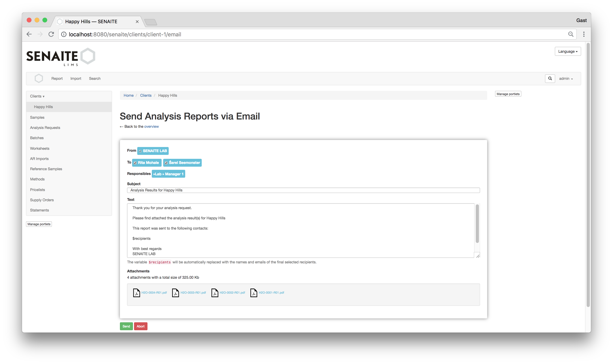Screen dimensions: 613x364
Task: Open H2O-0003-R01.pdf attachment icon
Action: [x=175, y=292]
